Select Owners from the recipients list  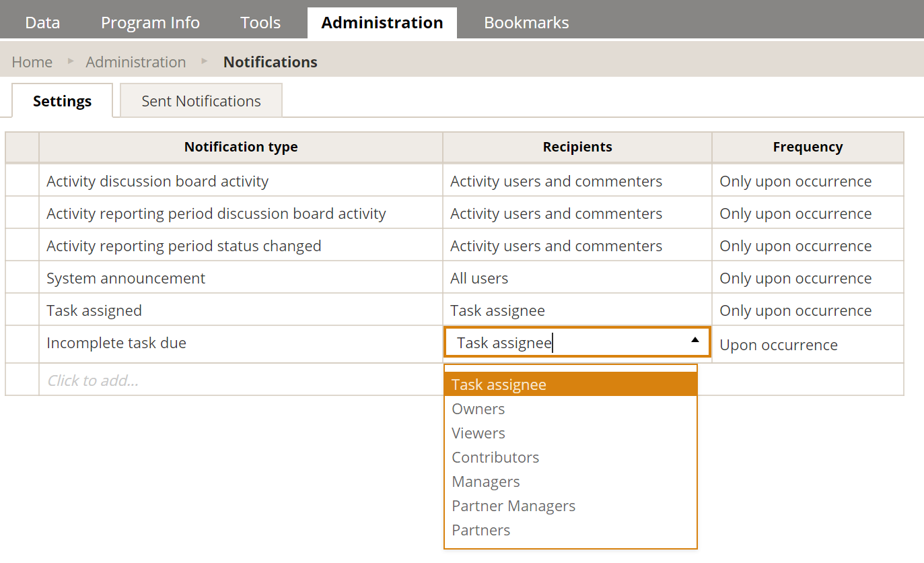coord(478,409)
